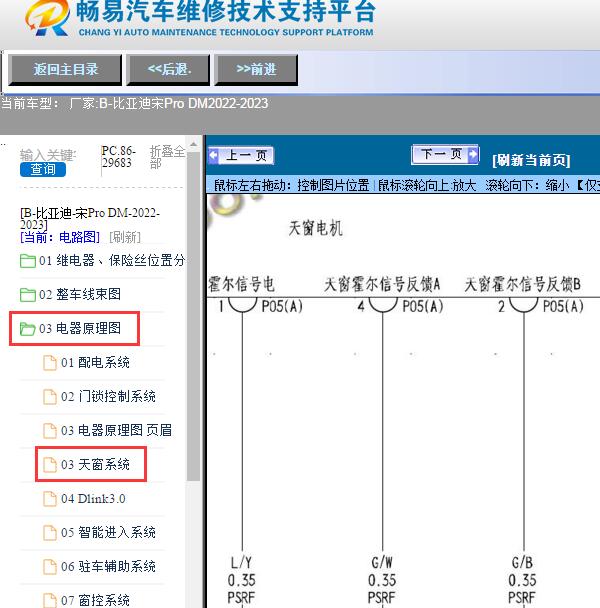600x608 pixels.
Task: Click document icon beside 07 窗控系统
Action: point(50,600)
